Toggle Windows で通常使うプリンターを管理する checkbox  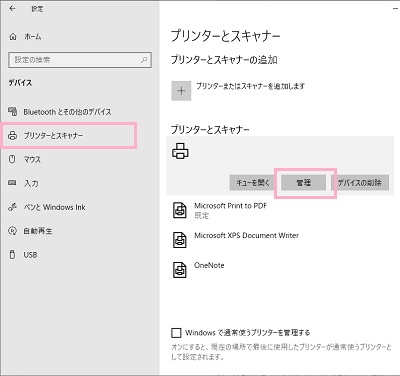[176, 333]
